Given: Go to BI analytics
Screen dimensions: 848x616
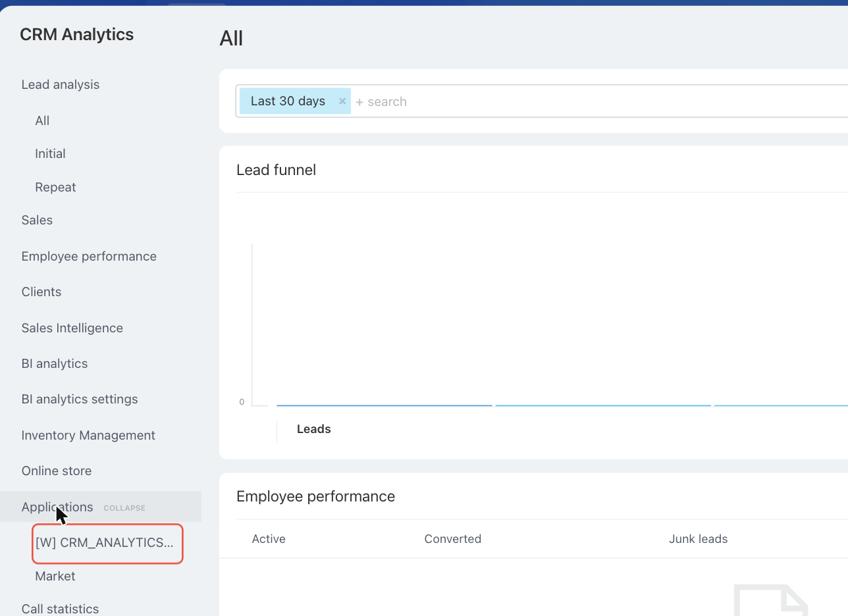Looking at the screenshot, I should click(55, 363).
